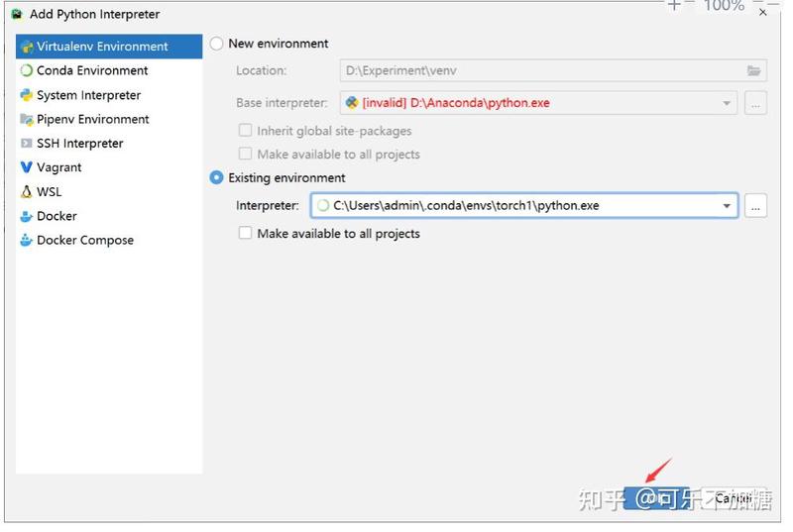Click the System Interpreter Python icon
The width and height of the screenshot is (793, 532).
point(27,95)
